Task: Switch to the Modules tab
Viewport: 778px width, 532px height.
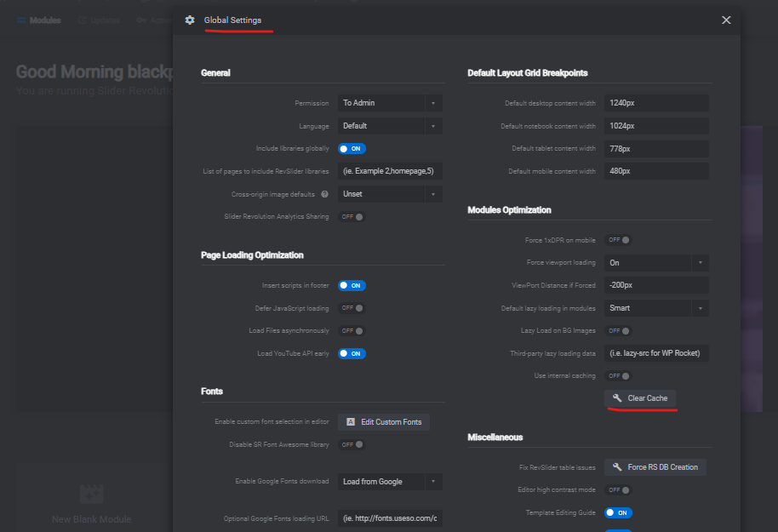Action: (39, 20)
